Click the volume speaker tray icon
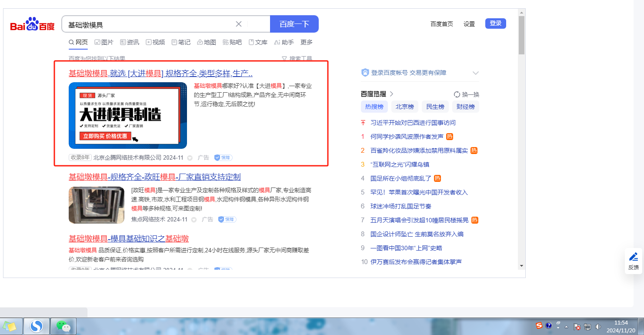 pyautogui.click(x=598, y=326)
